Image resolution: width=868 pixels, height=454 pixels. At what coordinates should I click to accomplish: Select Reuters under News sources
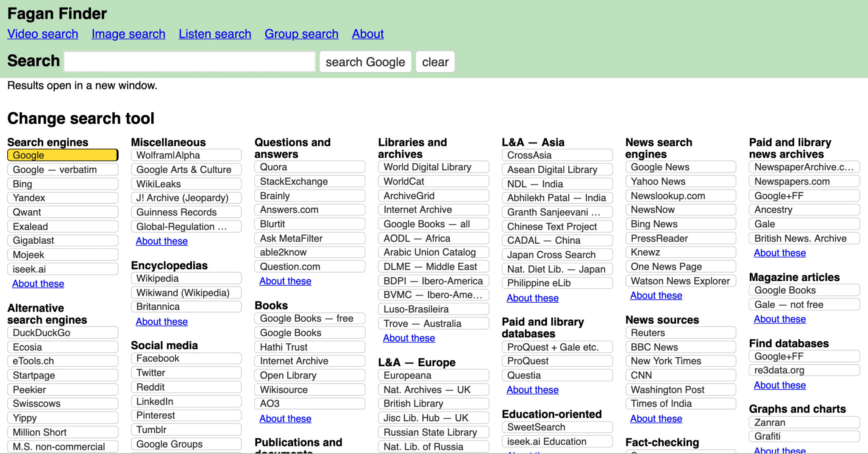tap(681, 333)
